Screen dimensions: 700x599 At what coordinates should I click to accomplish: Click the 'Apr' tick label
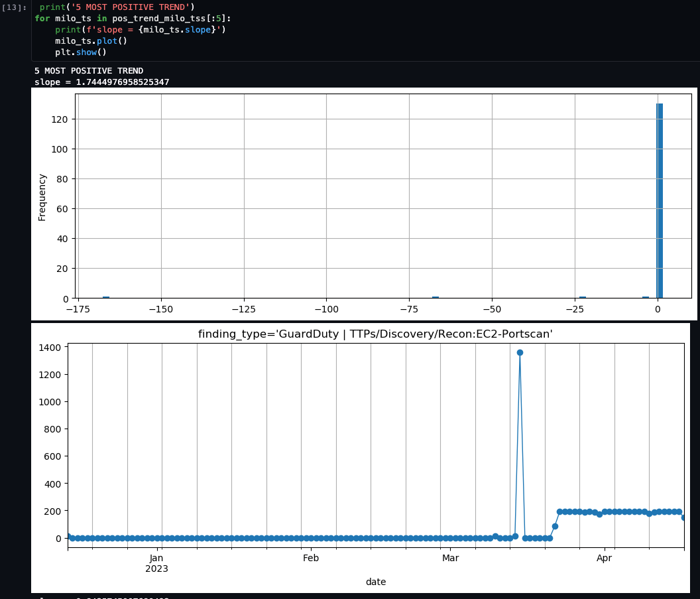604,558
